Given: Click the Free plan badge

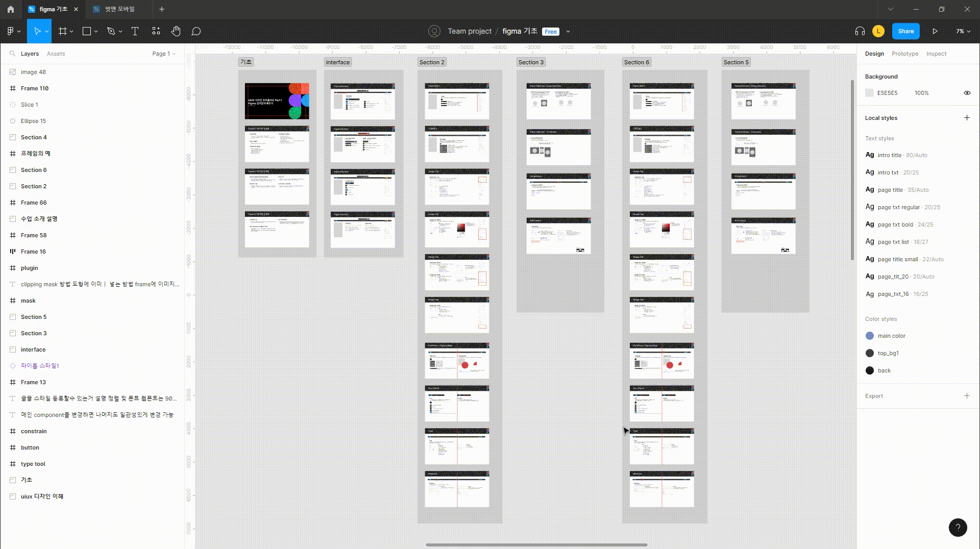Looking at the screenshot, I should (x=551, y=32).
